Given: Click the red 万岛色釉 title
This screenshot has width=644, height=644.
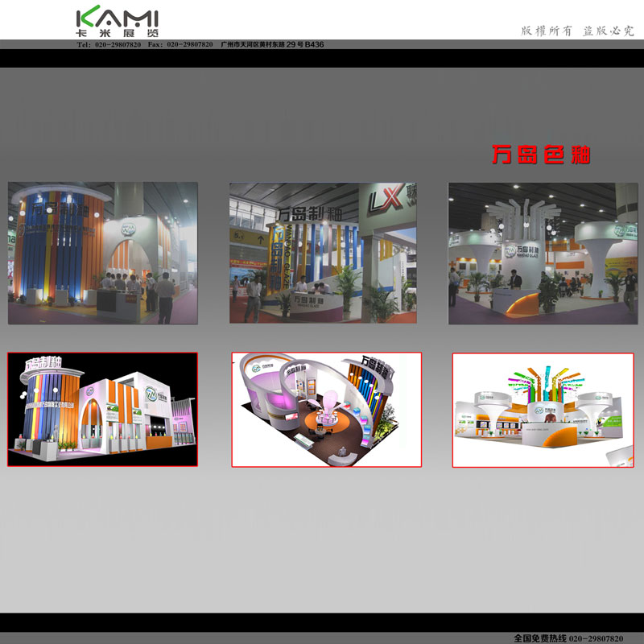Looking at the screenshot, I should point(541,155).
